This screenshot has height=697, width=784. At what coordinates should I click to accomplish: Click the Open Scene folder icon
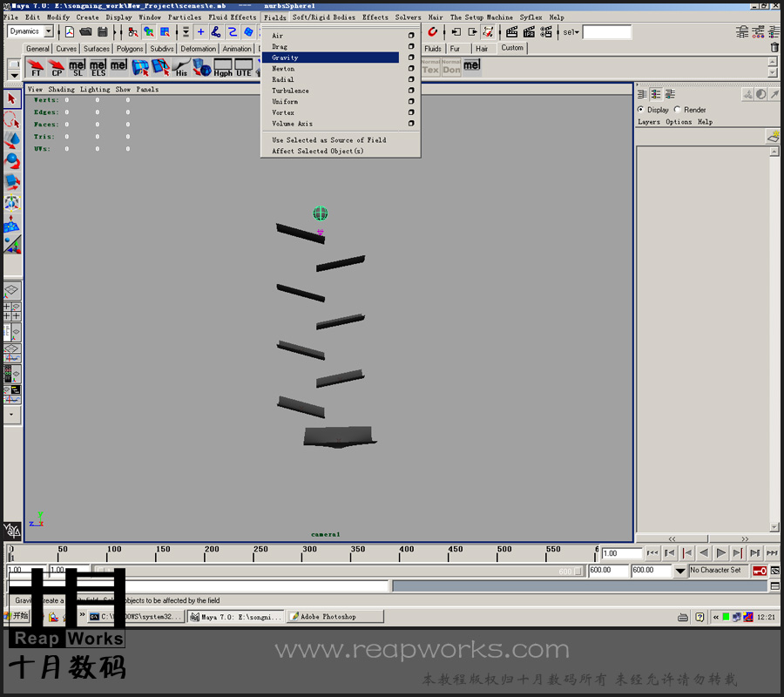click(86, 32)
